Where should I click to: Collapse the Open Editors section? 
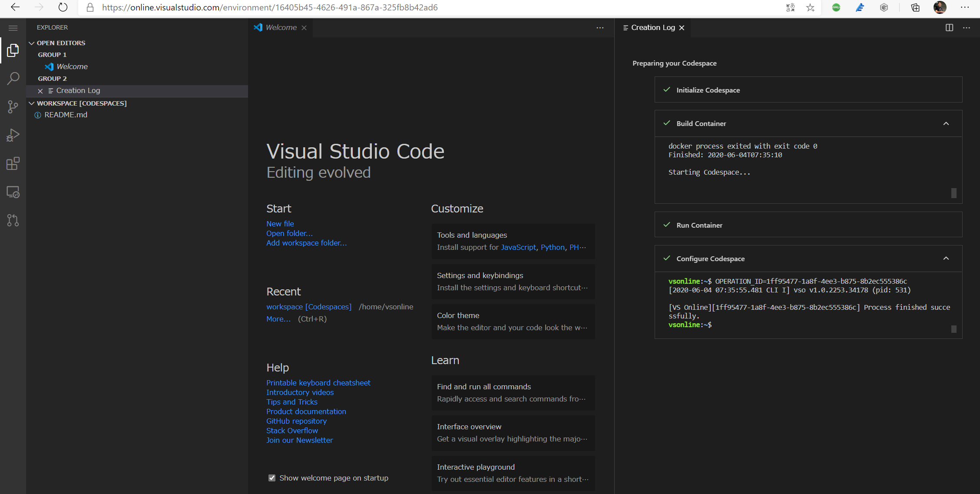click(x=31, y=43)
